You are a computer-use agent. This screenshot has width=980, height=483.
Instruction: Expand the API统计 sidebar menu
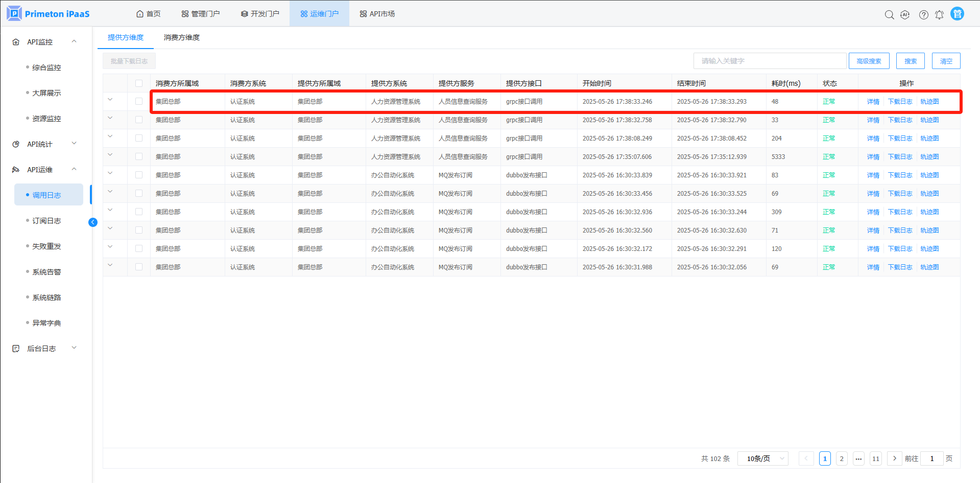[x=45, y=144]
